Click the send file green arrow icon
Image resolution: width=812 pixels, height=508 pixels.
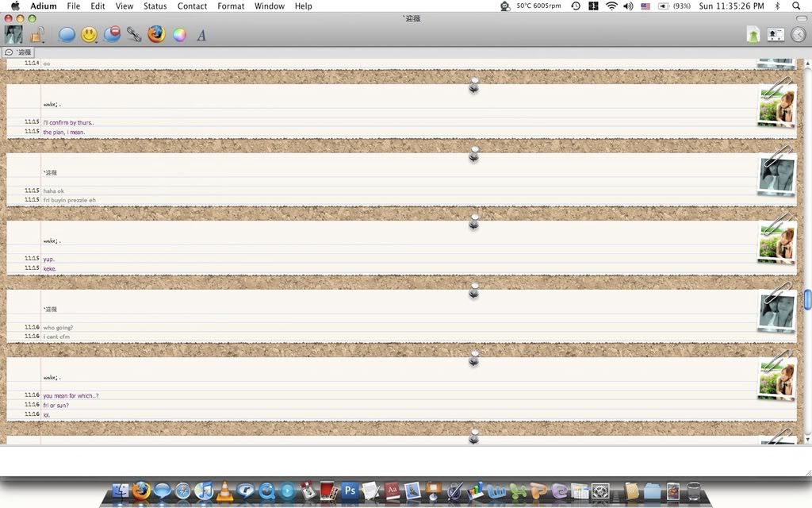pyautogui.click(x=753, y=34)
